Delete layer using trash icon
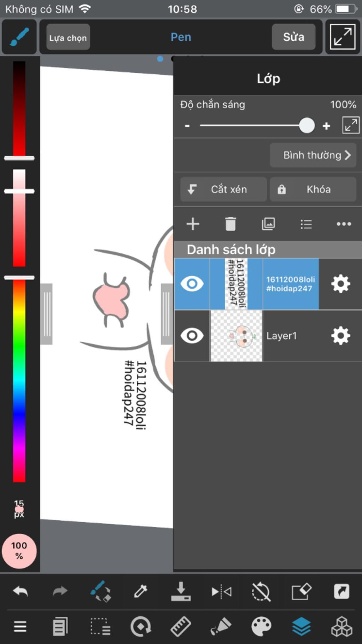 [x=230, y=224]
